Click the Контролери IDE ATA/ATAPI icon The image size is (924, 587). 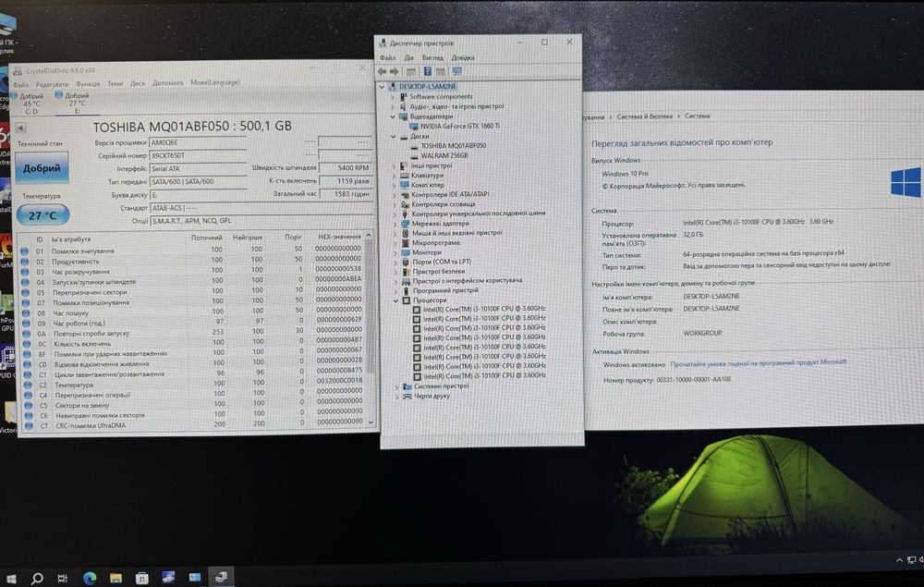[x=405, y=194]
